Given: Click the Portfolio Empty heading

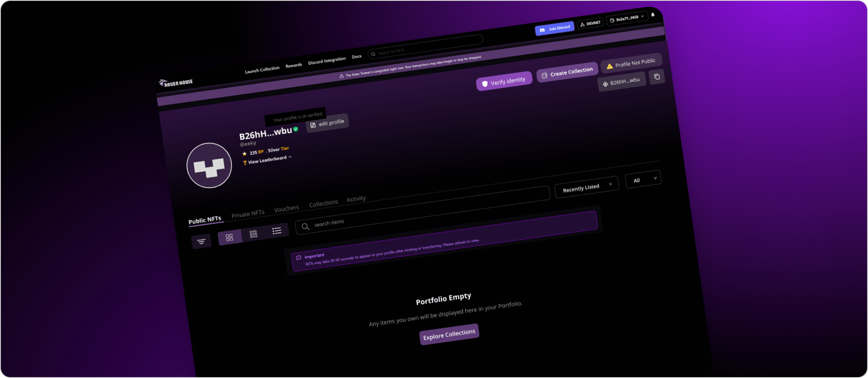Looking at the screenshot, I should 443,299.
